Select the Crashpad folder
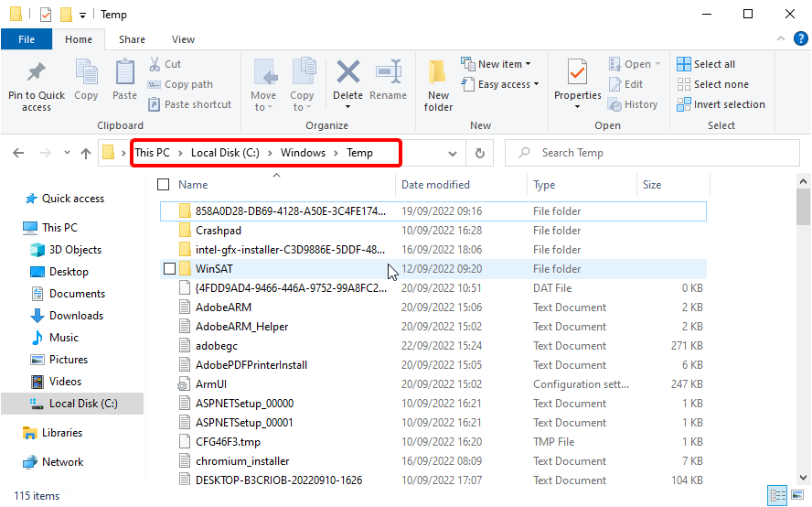Image resolution: width=812 pixels, height=507 pixels. pyautogui.click(x=433, y=231)
